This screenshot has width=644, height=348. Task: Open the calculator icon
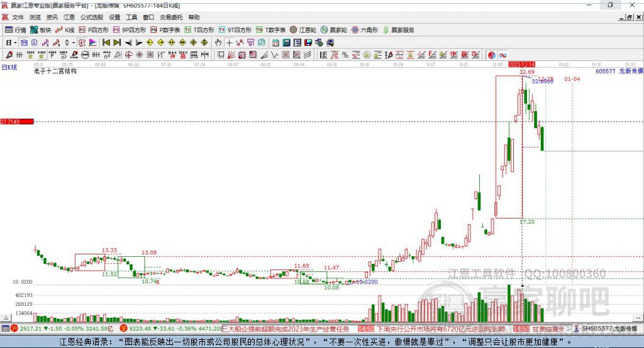(x=286, y=43)
